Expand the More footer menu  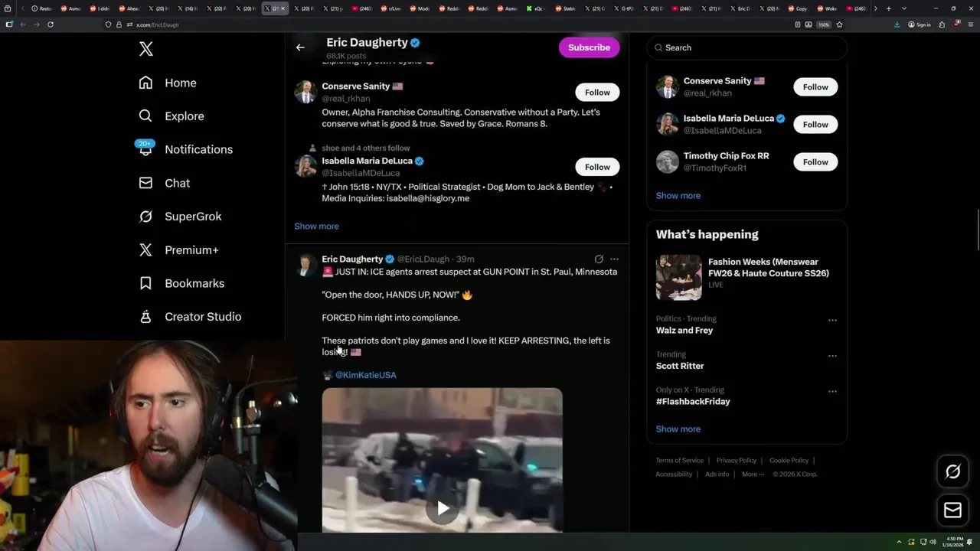click(x=753, y=474)
